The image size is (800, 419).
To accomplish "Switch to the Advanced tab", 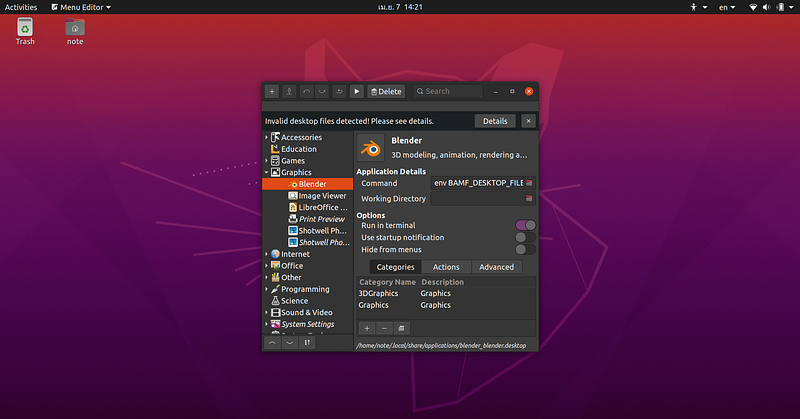I will 496,267.
